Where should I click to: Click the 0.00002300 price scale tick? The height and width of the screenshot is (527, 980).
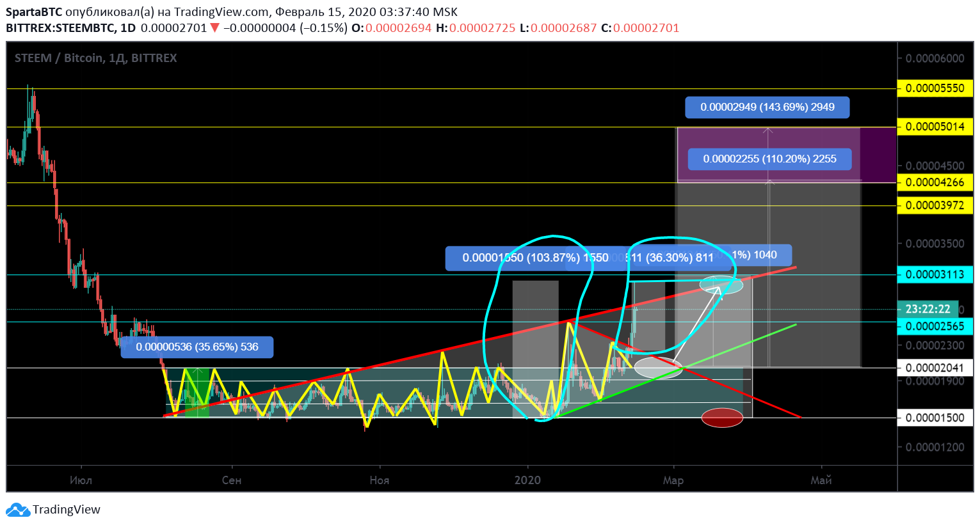tap(935, 345)
